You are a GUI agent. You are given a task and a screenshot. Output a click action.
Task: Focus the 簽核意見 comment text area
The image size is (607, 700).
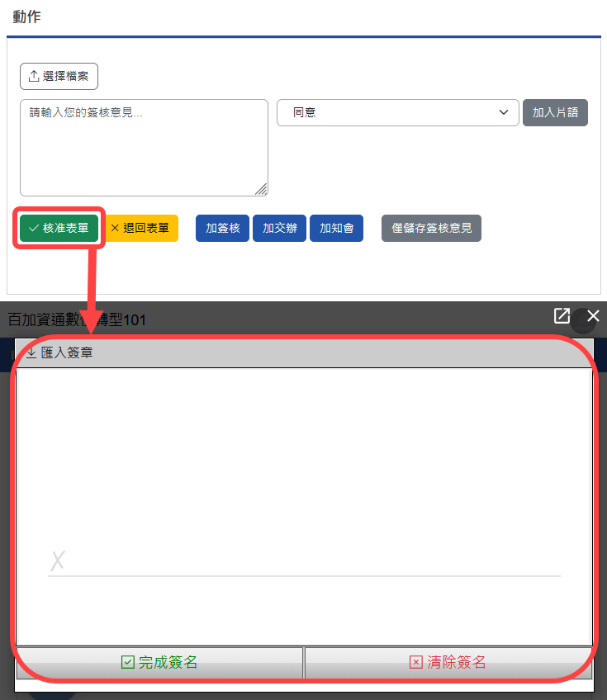pyautogui.click(x=144, y=148)
